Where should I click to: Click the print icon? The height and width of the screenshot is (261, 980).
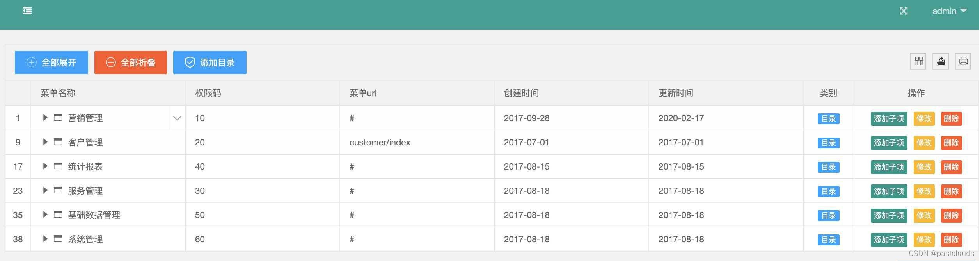click(963, 61)
